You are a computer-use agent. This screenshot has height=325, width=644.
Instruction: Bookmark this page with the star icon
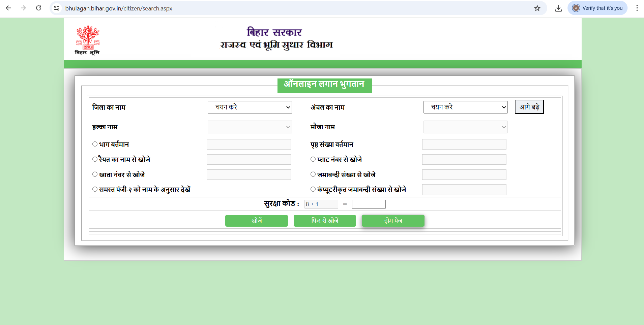tap(537, 8)
